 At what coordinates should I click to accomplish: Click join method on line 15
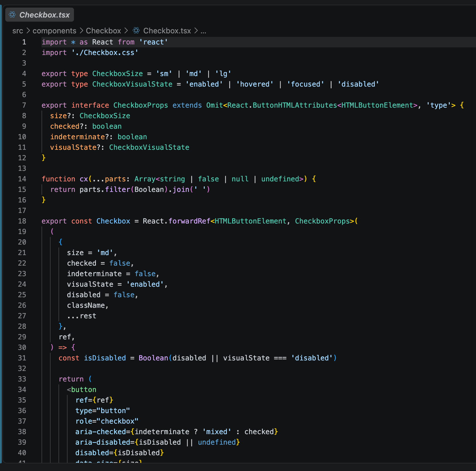point(181,190)
